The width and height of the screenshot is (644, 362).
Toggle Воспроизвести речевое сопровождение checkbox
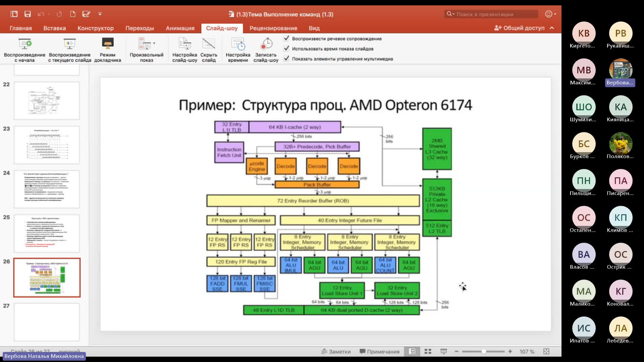click(x=286, y=39)
